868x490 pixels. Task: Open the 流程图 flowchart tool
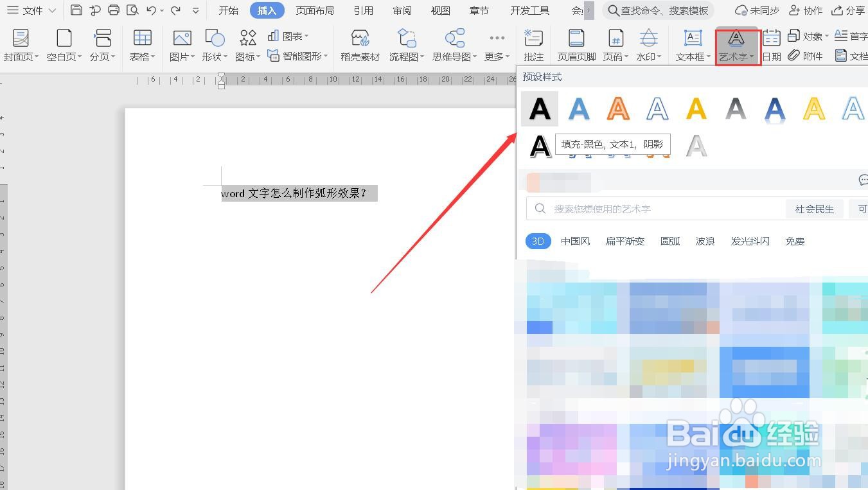pos(405,45)
